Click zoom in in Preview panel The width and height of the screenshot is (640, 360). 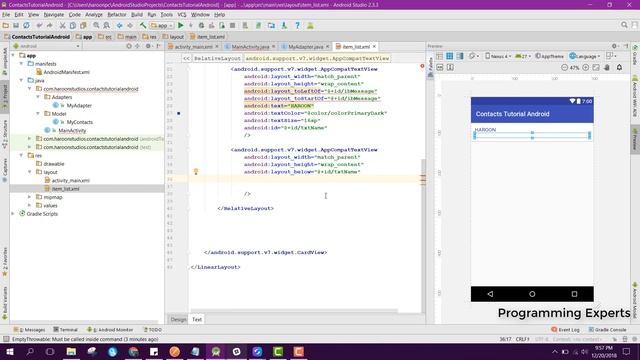tap(586, 67)
